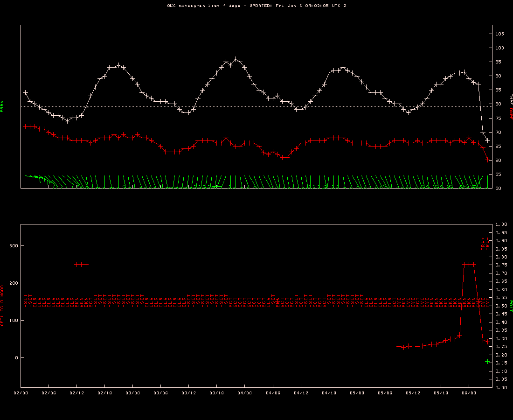Image resolution: width=513 pixels, height=420 pixels.
Task: Click the OKC meteogram title text
Action: point(256,6)
